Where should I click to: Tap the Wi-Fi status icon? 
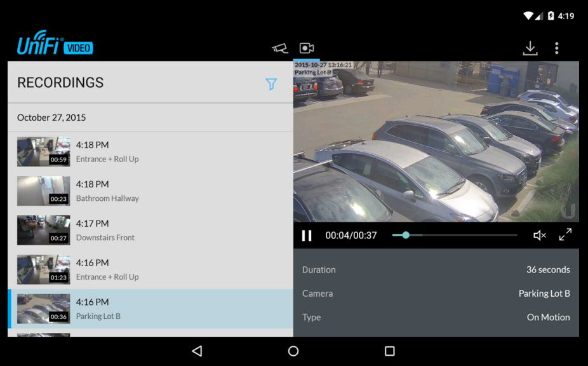point(528,16)
